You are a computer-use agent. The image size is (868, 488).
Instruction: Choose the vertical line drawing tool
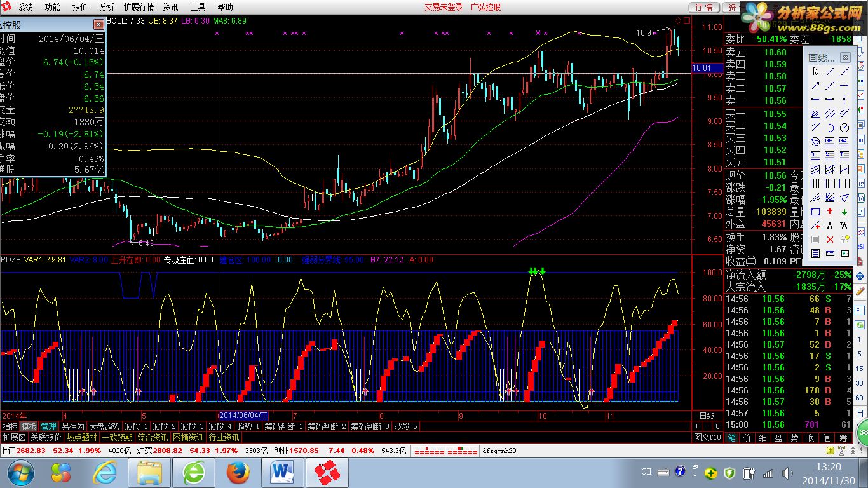click(844, 99)
